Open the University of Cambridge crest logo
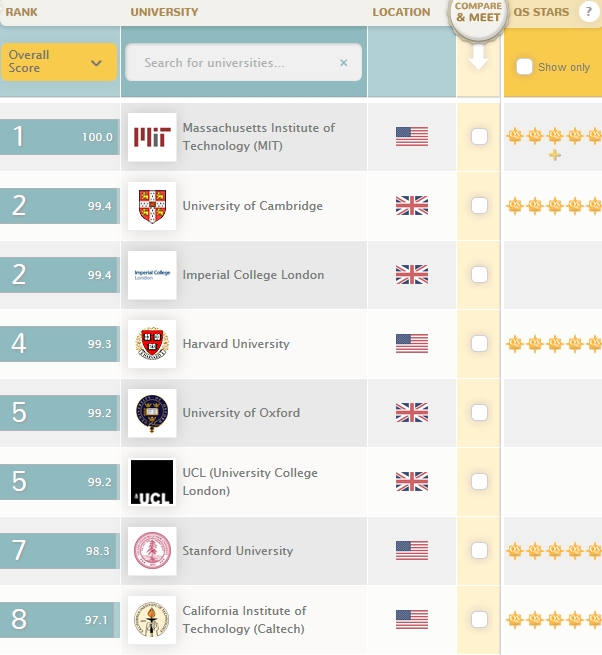 (x=152, y=206)
